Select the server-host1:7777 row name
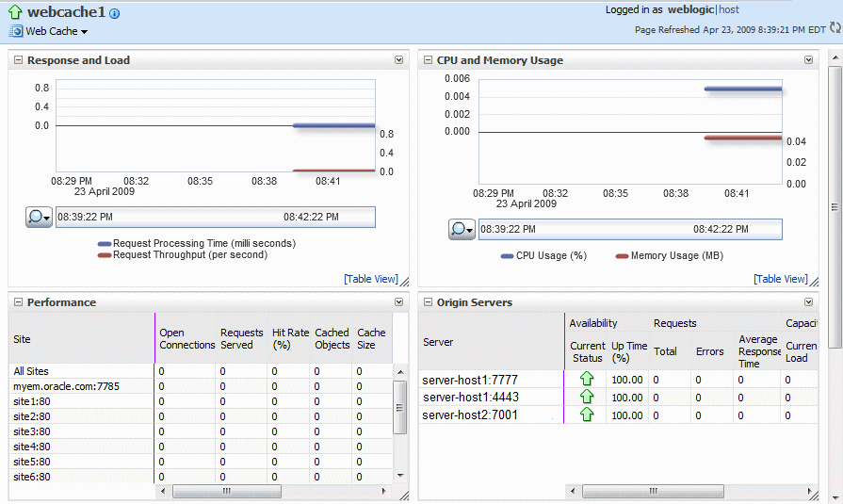Screen dimensions: 843x504 [470, 380]
